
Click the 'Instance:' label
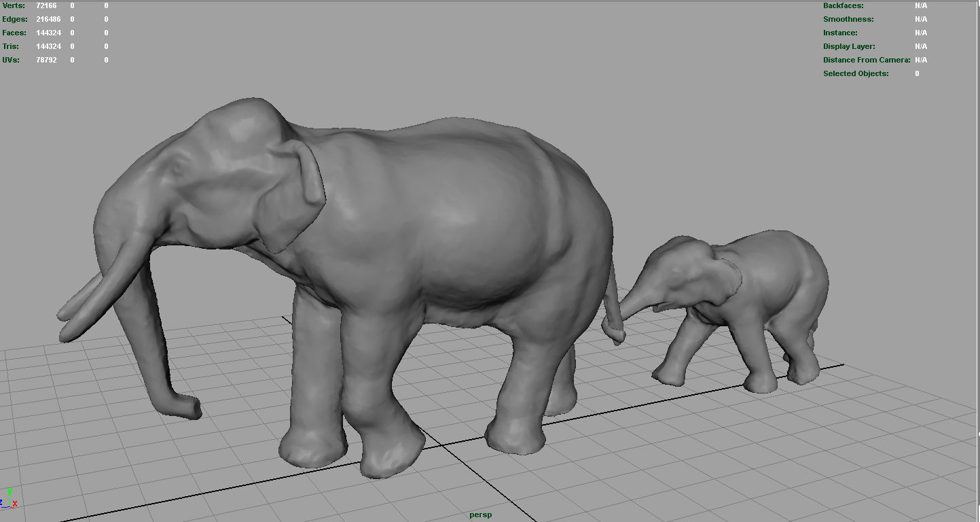[x=840, y=33]
